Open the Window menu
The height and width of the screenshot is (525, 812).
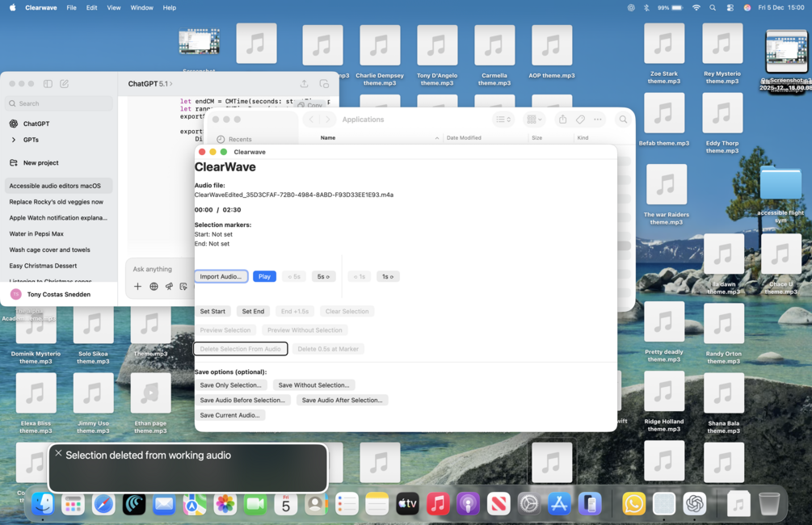coord(141,8)
